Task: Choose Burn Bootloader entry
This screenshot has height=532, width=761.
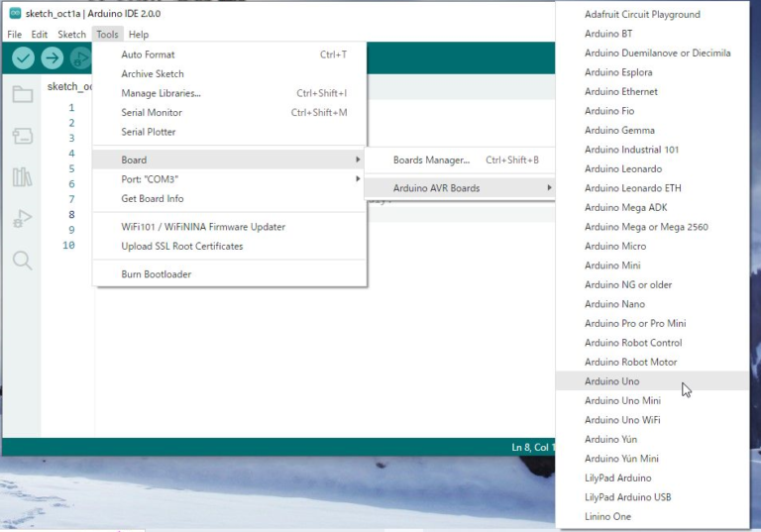Action: [230, 274]
